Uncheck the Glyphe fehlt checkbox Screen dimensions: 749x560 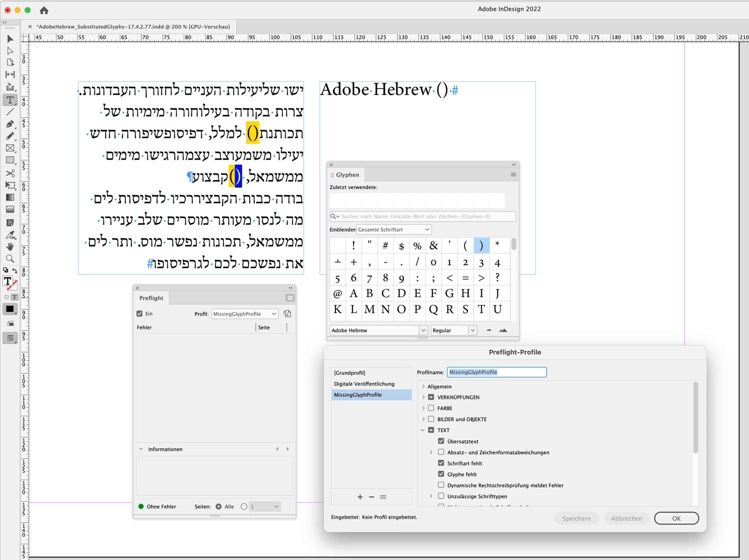441,474
